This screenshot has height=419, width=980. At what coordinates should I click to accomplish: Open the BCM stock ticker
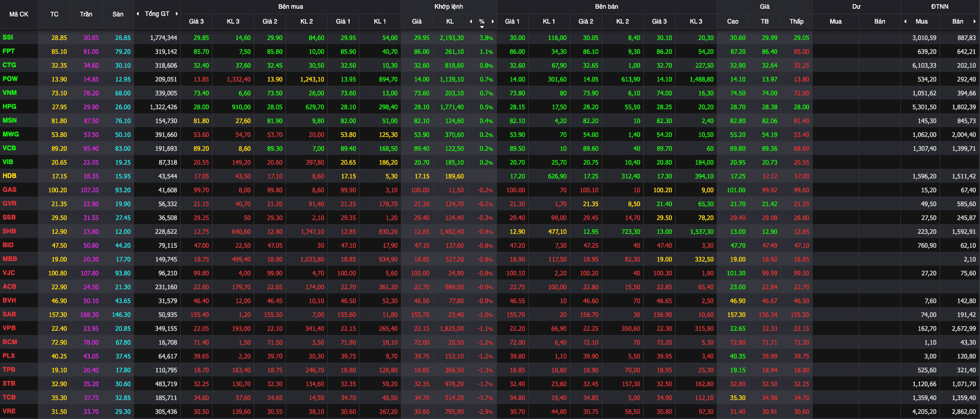10,342
